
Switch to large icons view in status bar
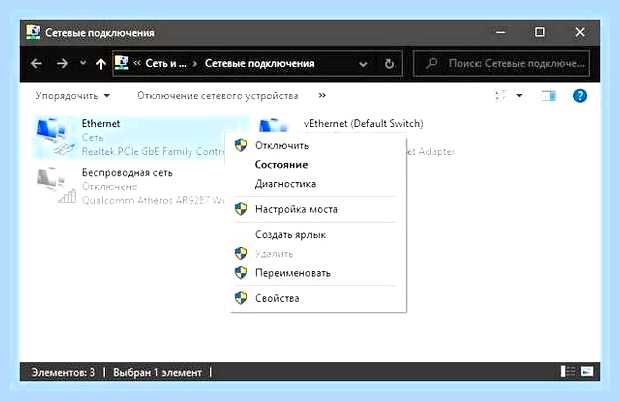point(587,371)
